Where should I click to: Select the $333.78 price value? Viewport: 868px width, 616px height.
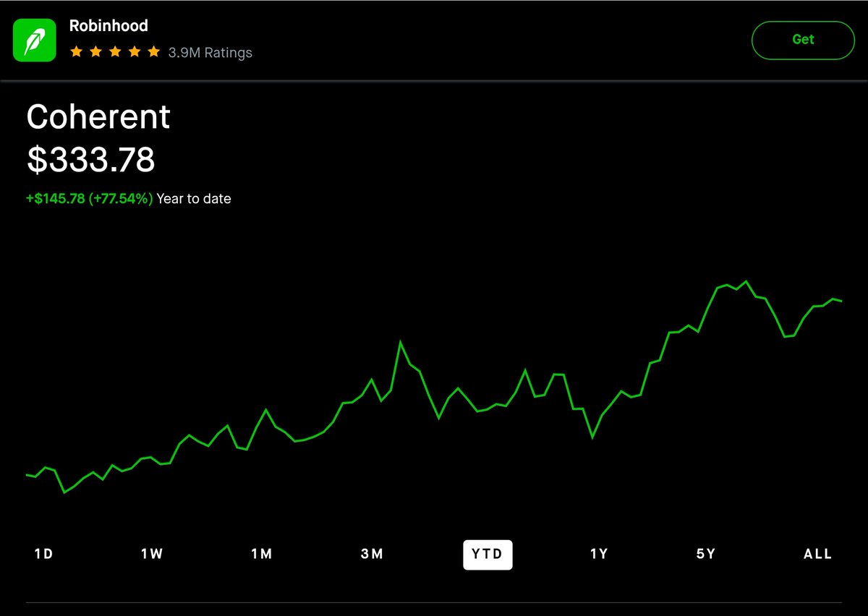[91, 160]
